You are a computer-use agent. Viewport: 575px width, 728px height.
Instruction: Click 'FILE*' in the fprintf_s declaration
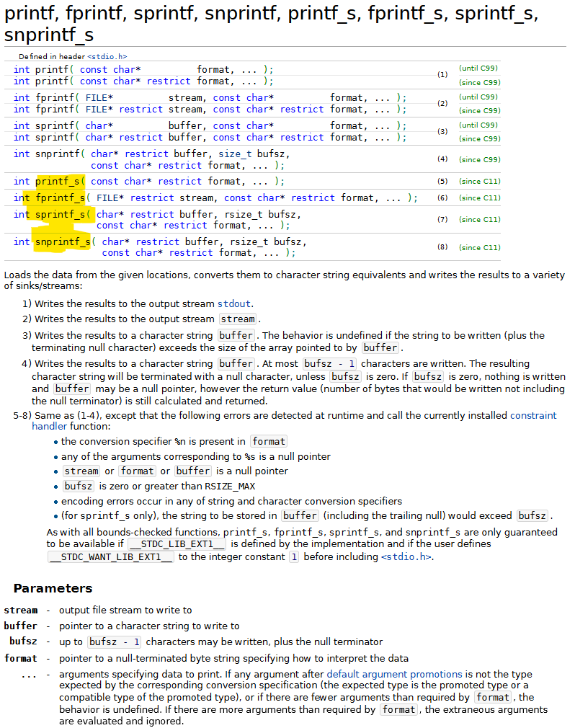coord(110,197)
